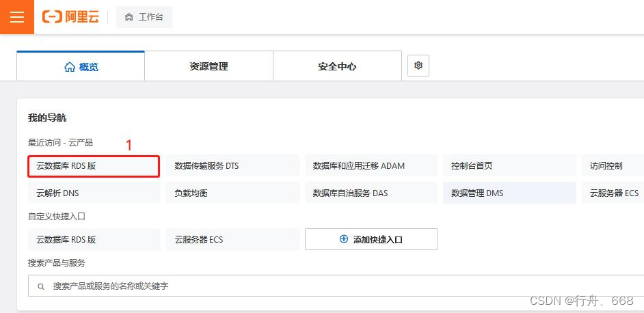The image size is (644, 313).
Task: Open 数据管理 DMS shortcut
Action: coord(509,193)
